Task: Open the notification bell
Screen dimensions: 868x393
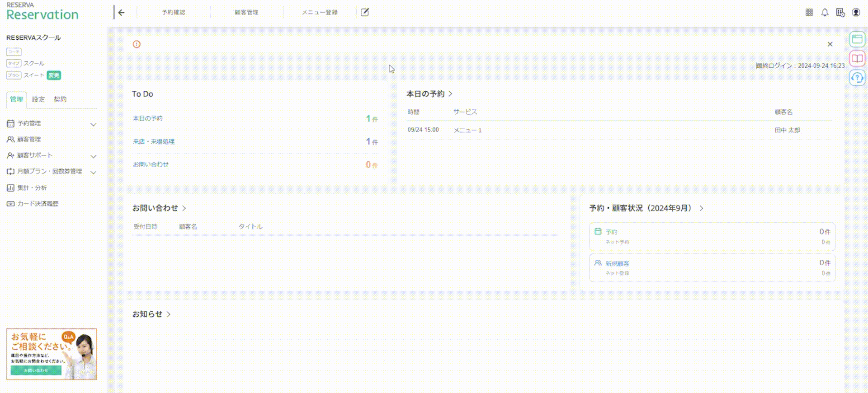Action: (825, 13)
